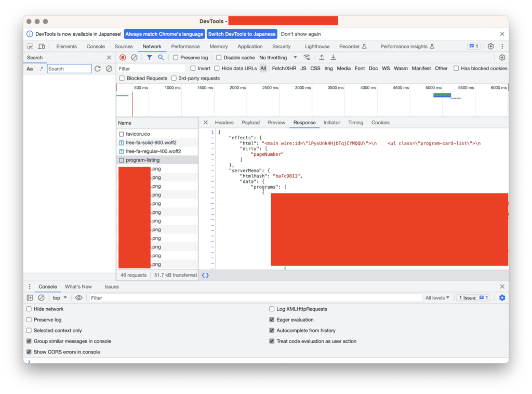Switch to the Headers tab
The width and height of the screenshot is (532, 394).
click(224, 123)
